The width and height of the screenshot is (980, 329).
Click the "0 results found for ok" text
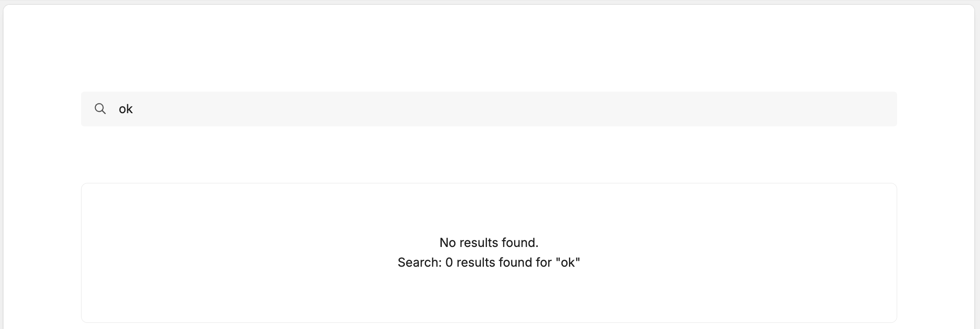489,262
